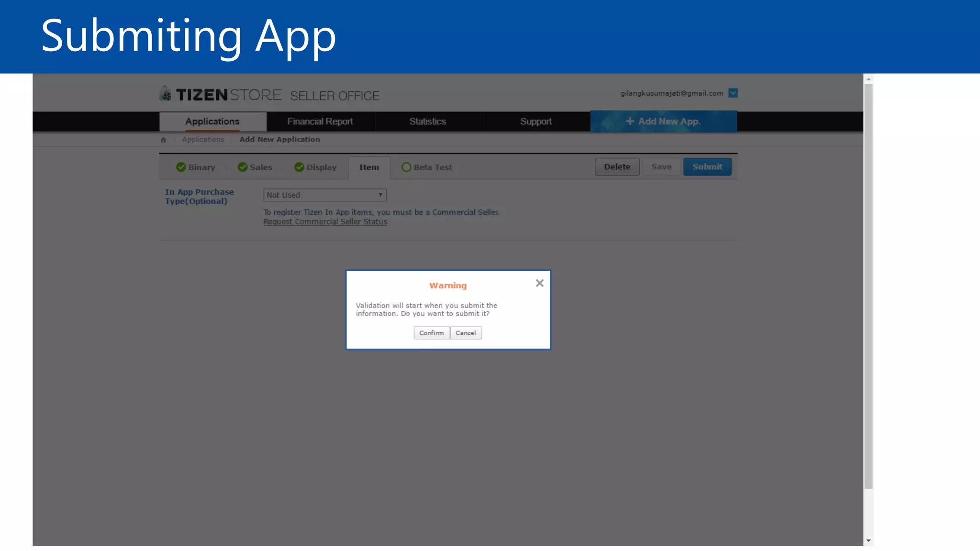The width and height of the screenshot is (980, 551).
Task: Open the Support tab
Action: pyautogui.click(x=536, y=121)
